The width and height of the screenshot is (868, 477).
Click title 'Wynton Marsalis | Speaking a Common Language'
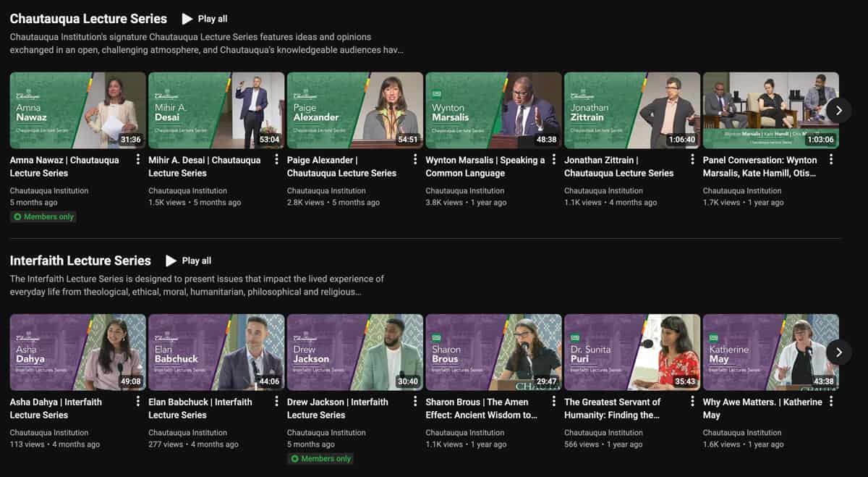point(485,166)
